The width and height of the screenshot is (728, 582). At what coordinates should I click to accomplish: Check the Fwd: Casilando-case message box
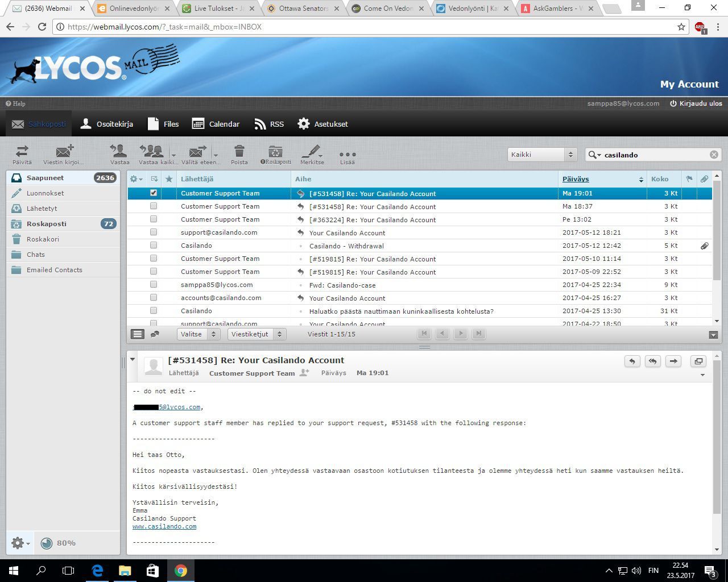click(154, 285)
